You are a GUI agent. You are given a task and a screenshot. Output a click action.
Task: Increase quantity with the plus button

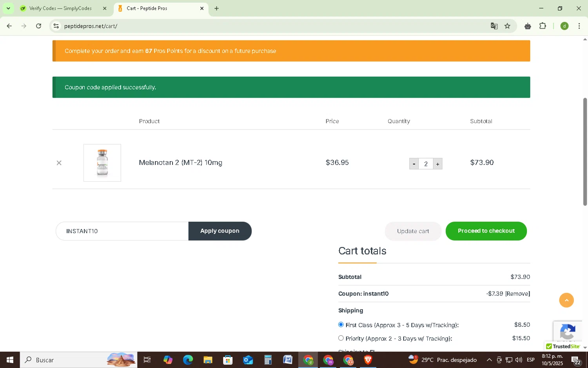coord(437,164)
